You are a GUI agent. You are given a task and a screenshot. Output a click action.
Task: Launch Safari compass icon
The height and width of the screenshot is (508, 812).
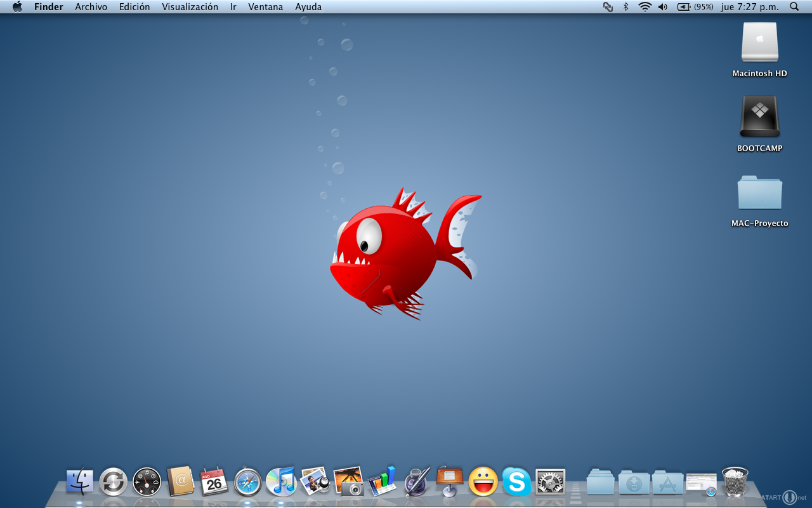coord(248,482)
